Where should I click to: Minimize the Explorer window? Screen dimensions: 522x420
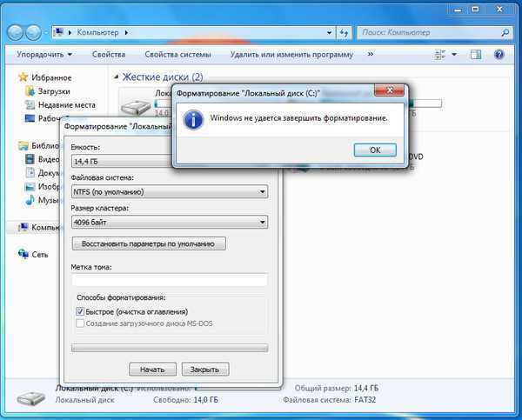[458, 10]
